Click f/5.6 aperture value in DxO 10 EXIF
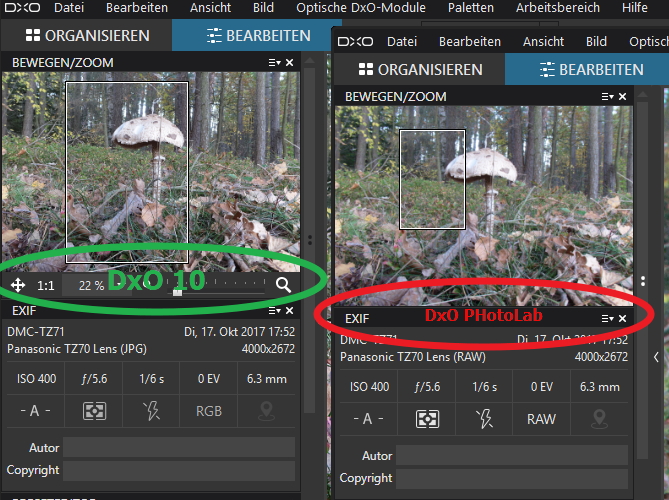 coord(94,379)
